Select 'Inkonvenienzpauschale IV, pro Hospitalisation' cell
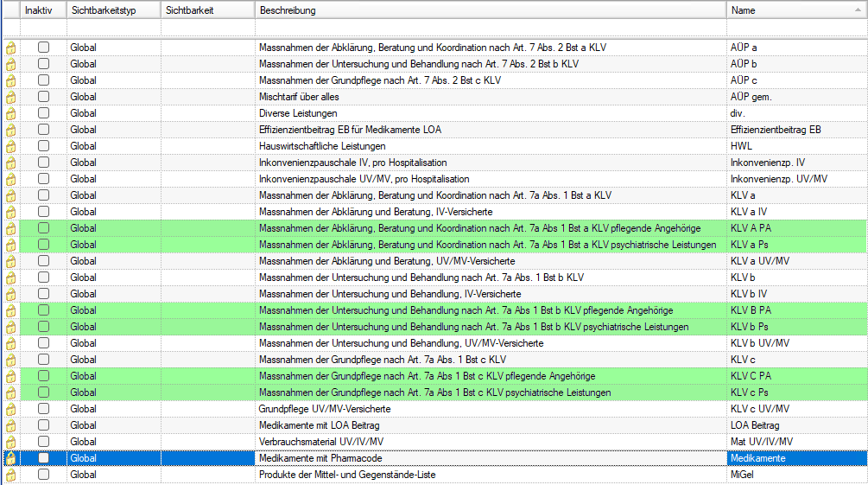This screenshot has height=485, width=868. point(491,163)
